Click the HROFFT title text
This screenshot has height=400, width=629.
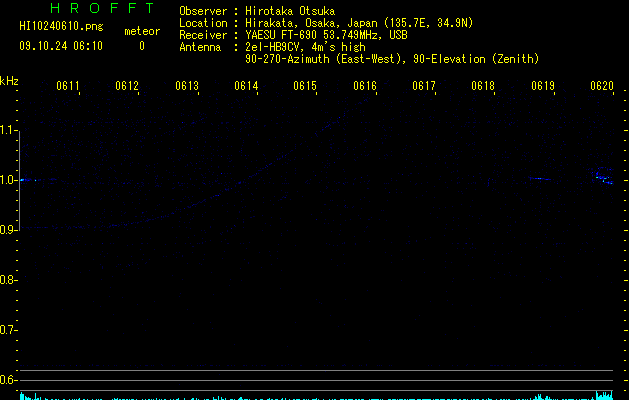pos(102,8)
